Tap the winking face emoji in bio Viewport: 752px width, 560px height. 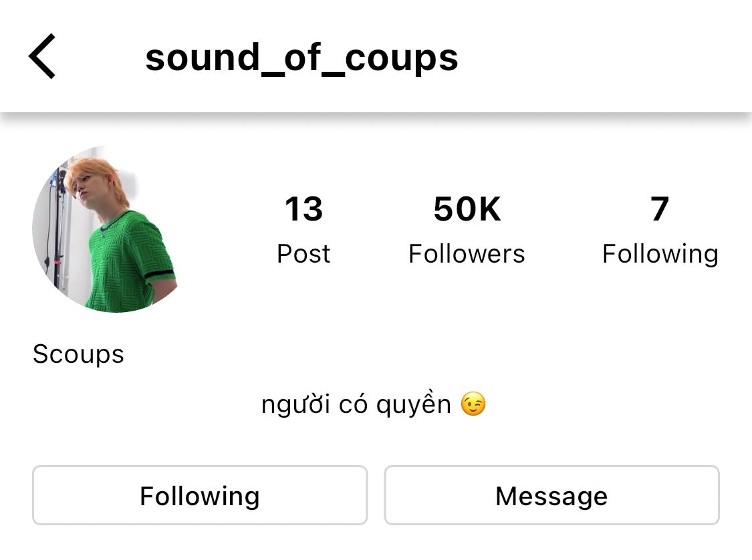[473, 404]
